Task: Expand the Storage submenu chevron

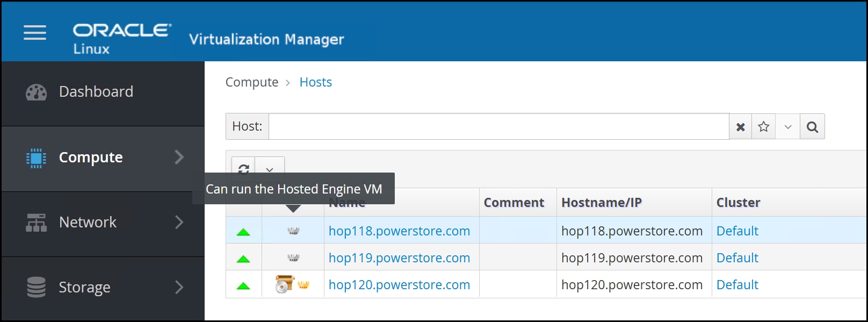Action: coord(179,287)
